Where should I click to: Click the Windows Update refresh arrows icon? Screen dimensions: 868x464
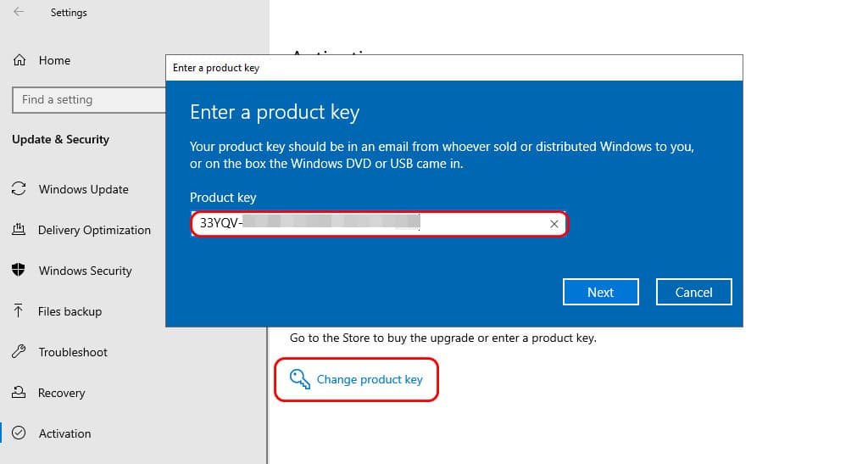pos(19,189)
